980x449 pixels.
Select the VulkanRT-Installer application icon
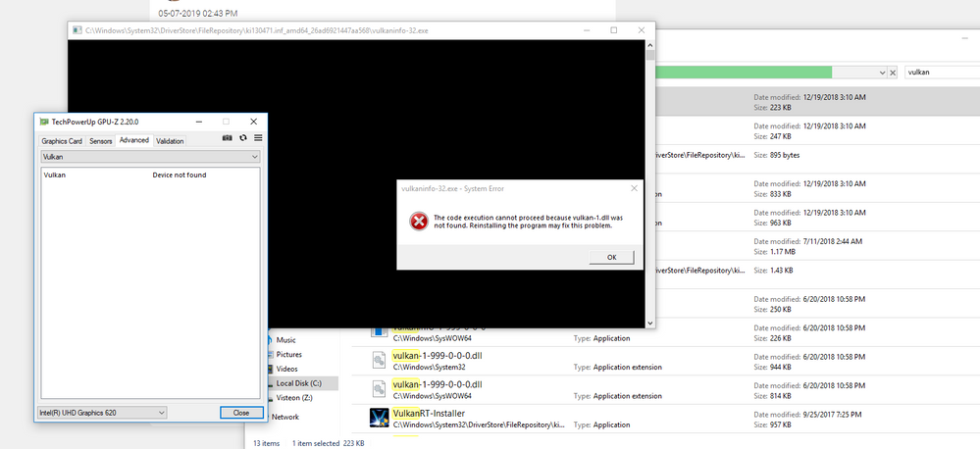coord(380,418)
